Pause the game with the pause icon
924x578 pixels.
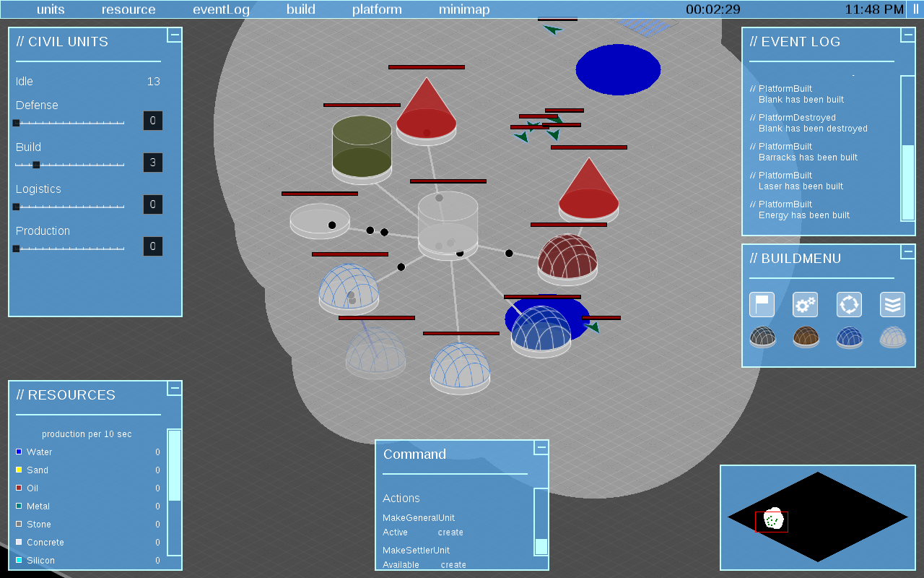click(915, 9)
